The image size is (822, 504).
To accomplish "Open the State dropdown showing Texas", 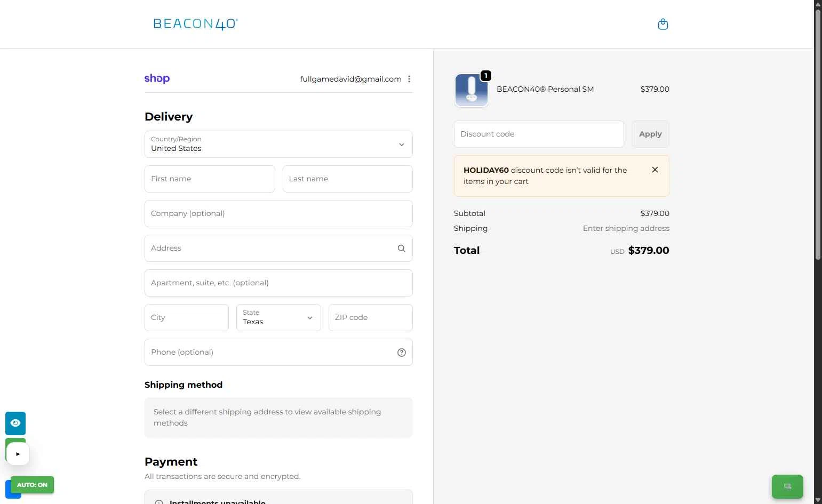I will tap(278, 317).
